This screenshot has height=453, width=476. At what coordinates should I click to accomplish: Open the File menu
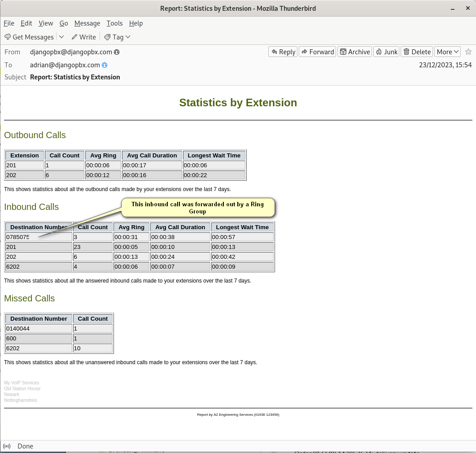coord(9,23)
